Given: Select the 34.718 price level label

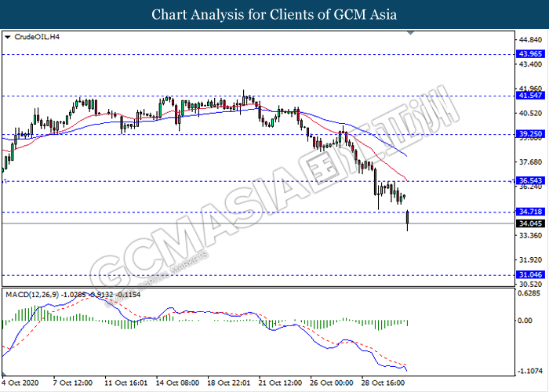Looking at the screenshot, I should point(531,212).
